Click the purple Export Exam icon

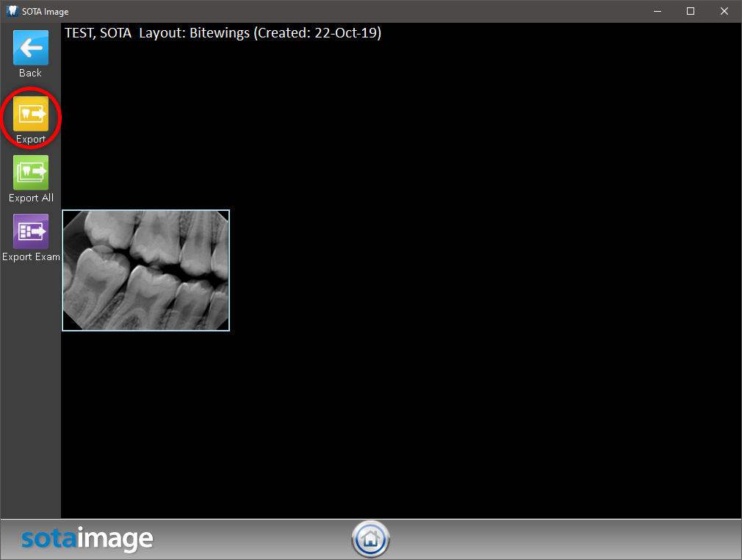tap(30, 231)
